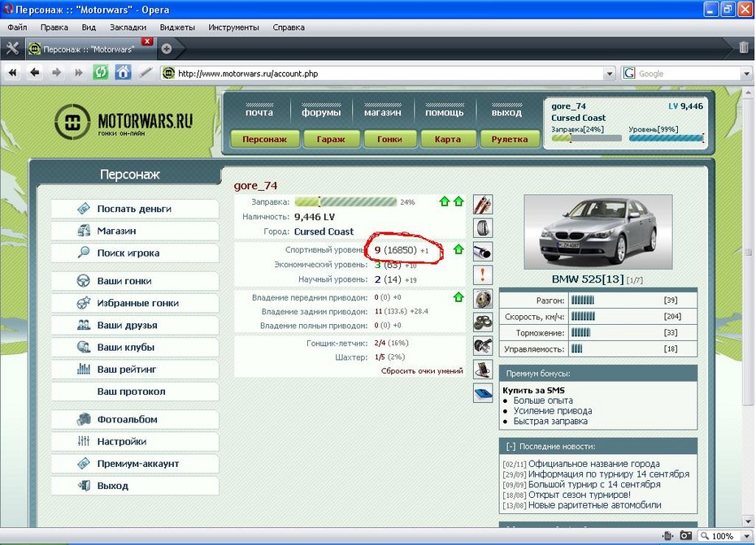Open Фотоальбом in the sidebar
The width and height of the screenshot is (756, 545).
[x=135, y=420]
